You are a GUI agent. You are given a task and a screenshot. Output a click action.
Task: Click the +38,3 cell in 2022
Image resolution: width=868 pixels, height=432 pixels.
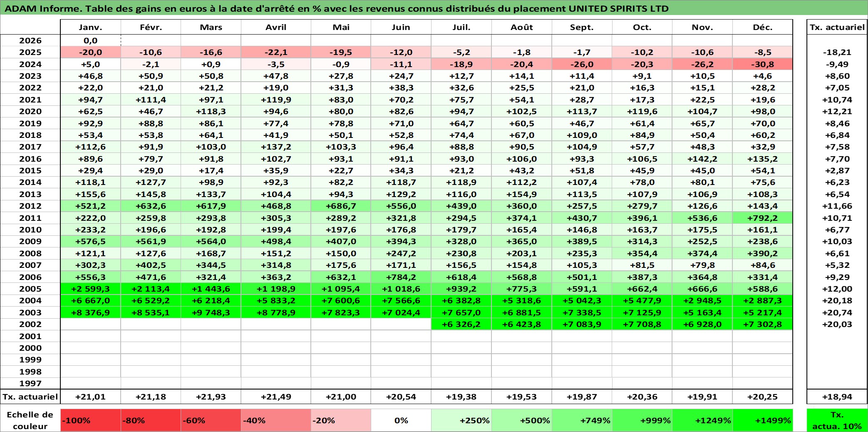coord(401,87)
